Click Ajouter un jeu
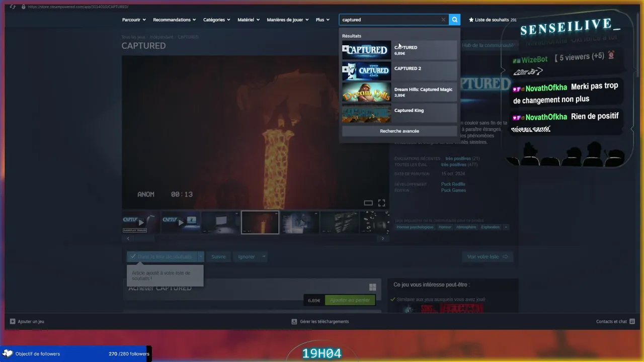Screen dimensions: 644x362 click(x=27, y=321)
